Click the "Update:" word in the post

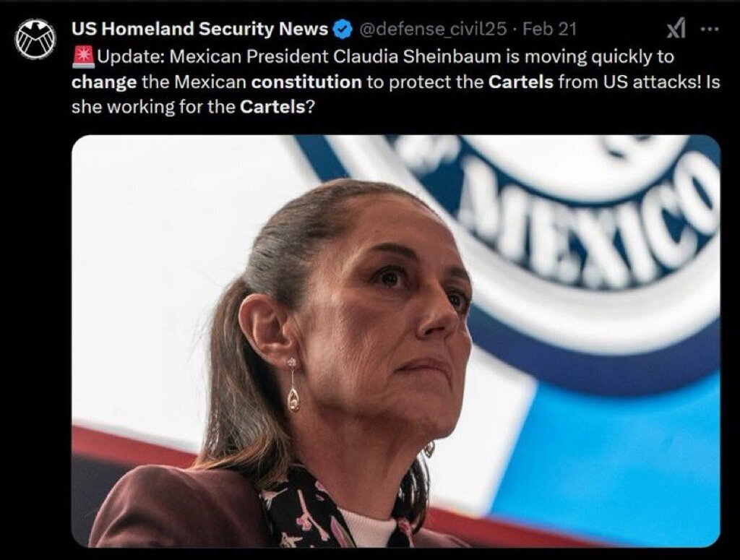click(131, 56)
